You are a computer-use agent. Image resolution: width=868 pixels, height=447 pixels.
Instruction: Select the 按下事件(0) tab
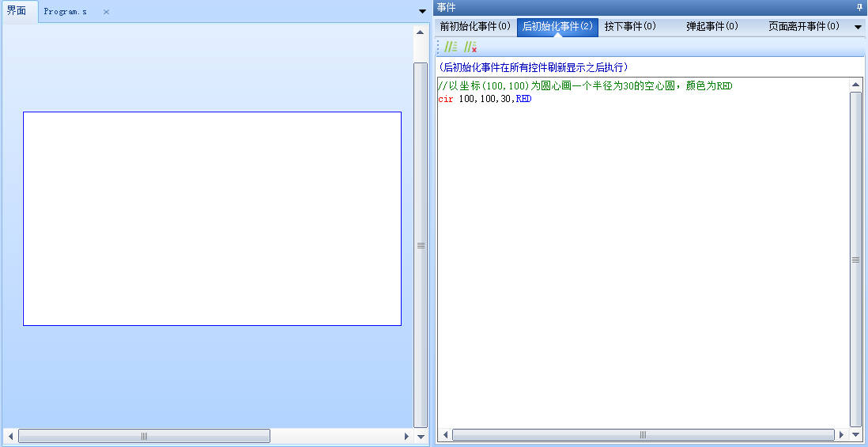[630, 27]
